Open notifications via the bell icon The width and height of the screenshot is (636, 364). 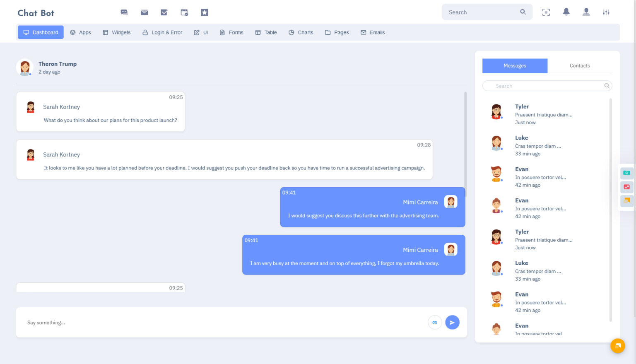coord(566,12)
